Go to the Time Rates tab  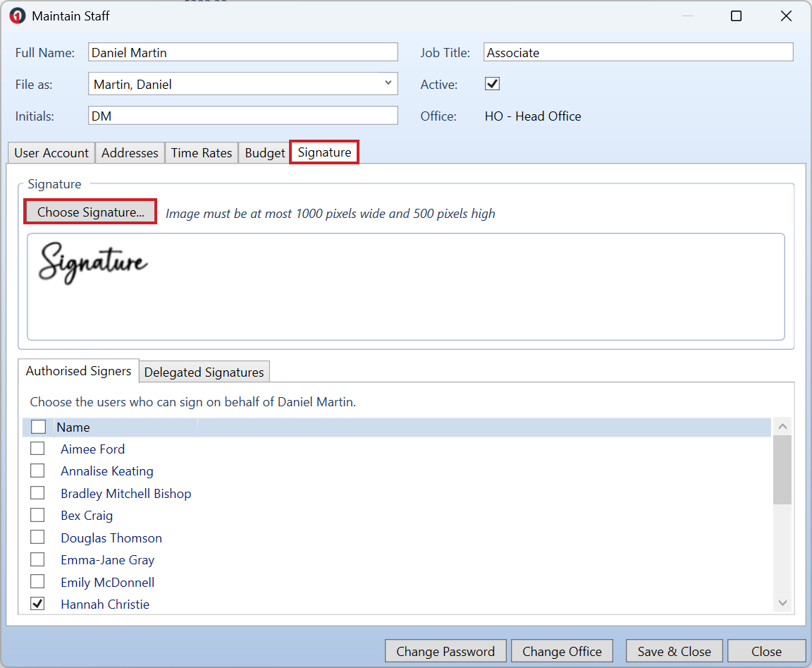point(202,153)
